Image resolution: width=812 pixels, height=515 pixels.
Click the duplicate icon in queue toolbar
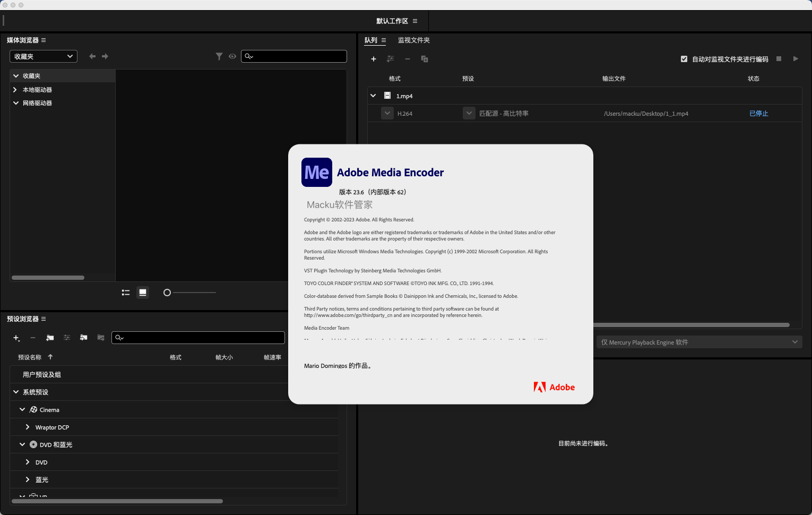click(425, 59)
